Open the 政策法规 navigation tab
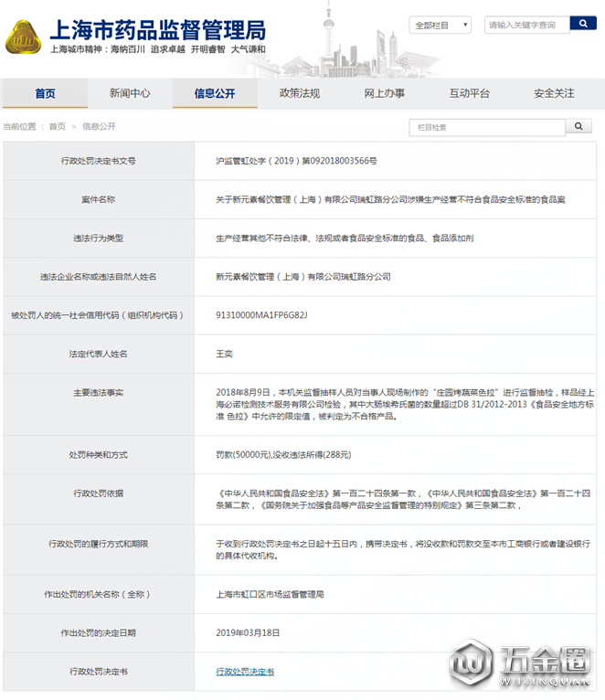 point(300,93)
